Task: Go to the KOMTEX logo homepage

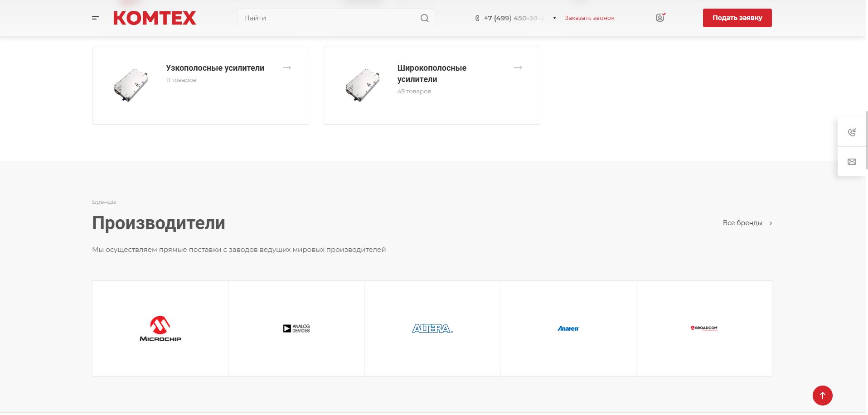Action: (155, 18)
